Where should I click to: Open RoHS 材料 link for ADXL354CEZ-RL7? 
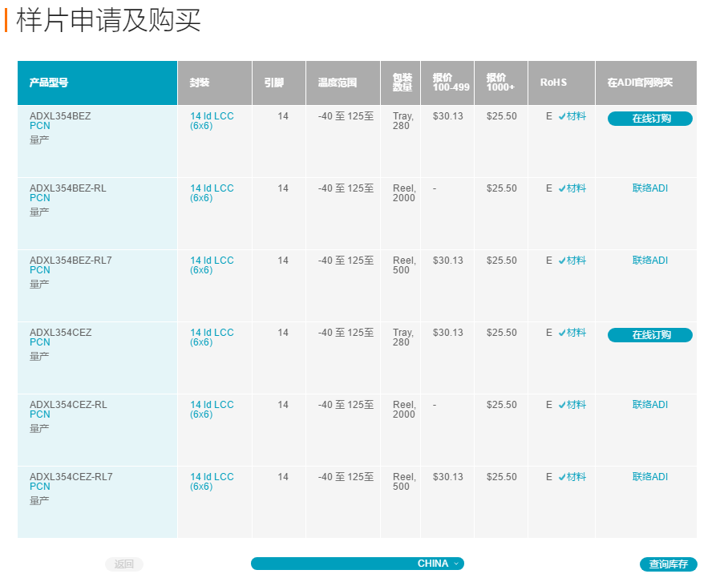point(572,476)
